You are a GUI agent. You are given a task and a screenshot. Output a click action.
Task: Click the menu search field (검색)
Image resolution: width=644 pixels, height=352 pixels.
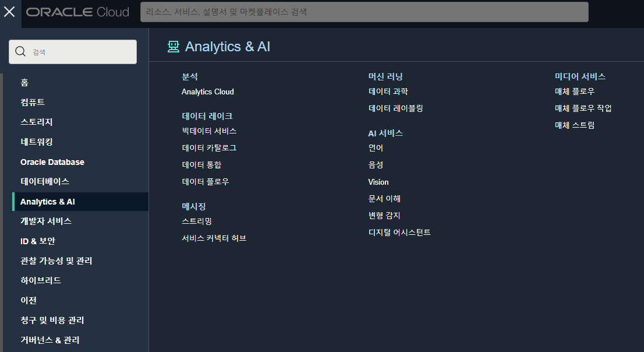tap(73, 52)
